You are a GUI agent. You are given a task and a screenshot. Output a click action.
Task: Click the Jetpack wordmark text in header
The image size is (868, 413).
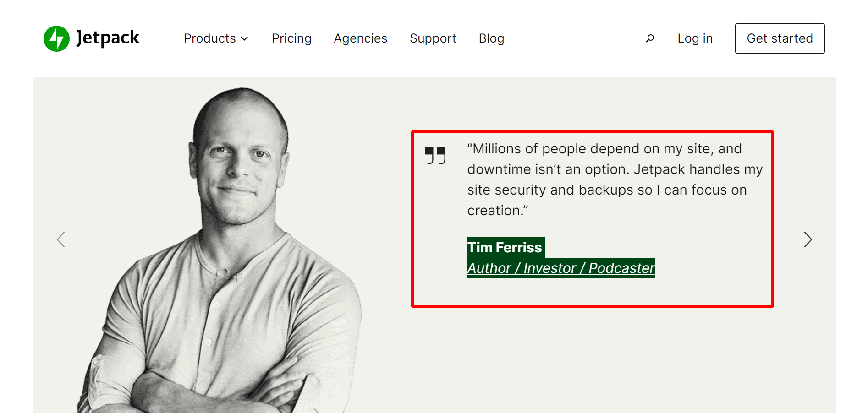(108, 38)
